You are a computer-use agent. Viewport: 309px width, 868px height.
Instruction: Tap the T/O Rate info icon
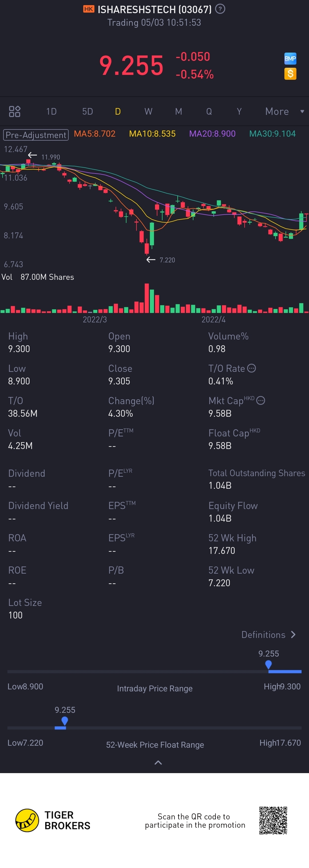[252, 368]
